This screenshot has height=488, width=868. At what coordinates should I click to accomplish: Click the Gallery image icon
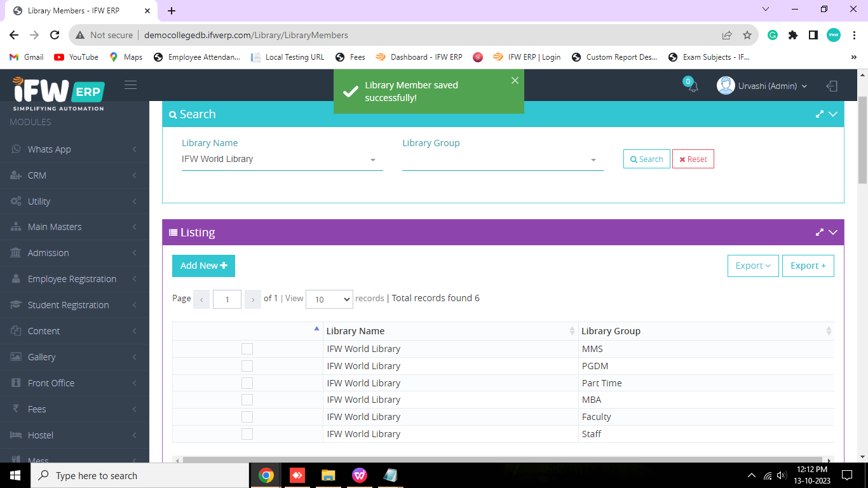(x=16, y=357)
